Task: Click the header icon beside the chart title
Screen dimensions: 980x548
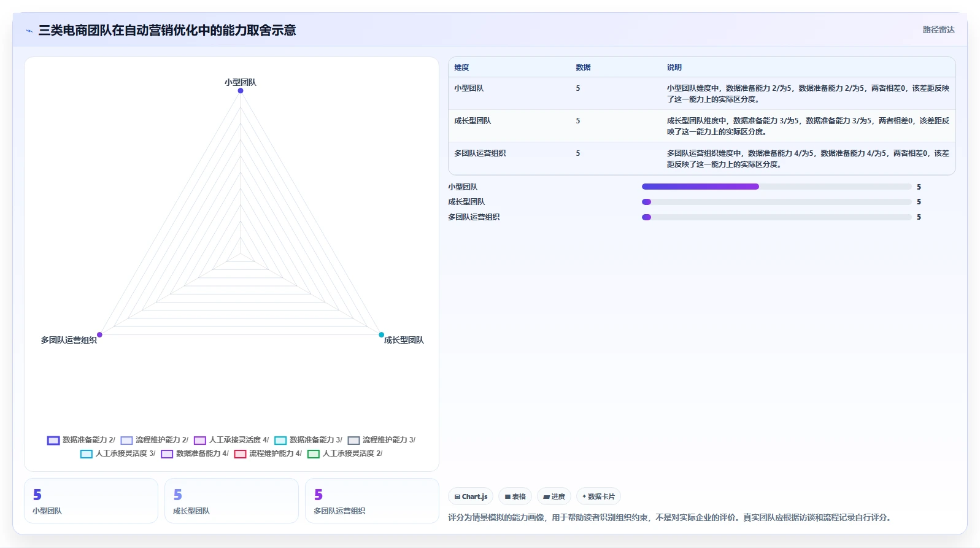Action: coord(29,31)
